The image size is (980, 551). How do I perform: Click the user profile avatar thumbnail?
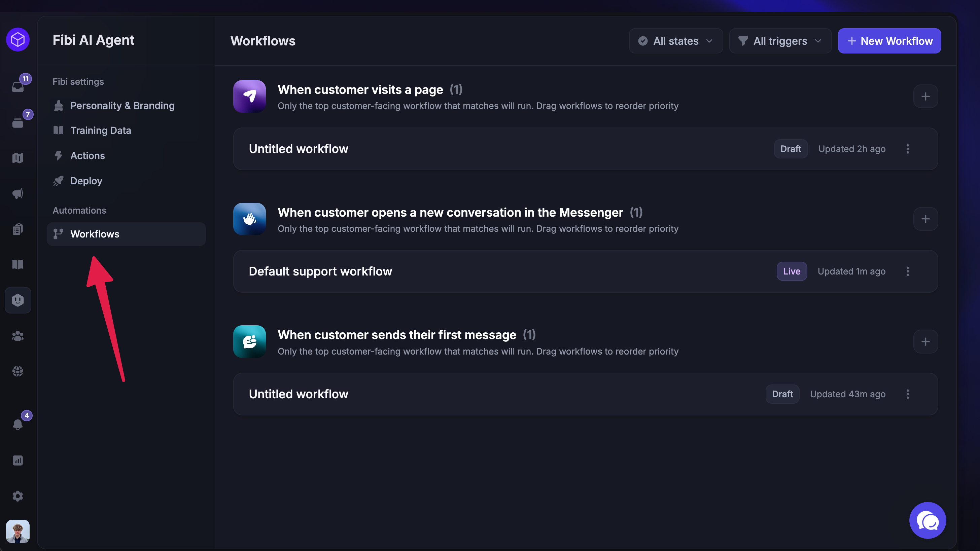[x=18, y=531]
